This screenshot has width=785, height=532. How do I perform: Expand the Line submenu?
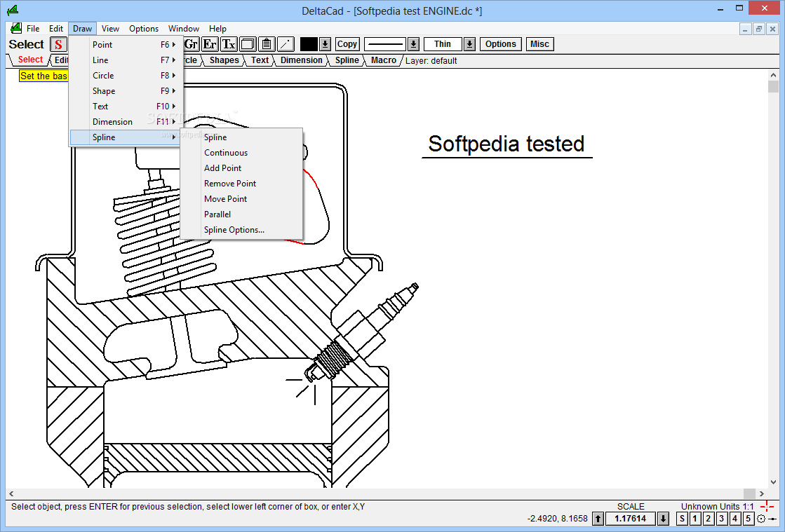point(127,60)
